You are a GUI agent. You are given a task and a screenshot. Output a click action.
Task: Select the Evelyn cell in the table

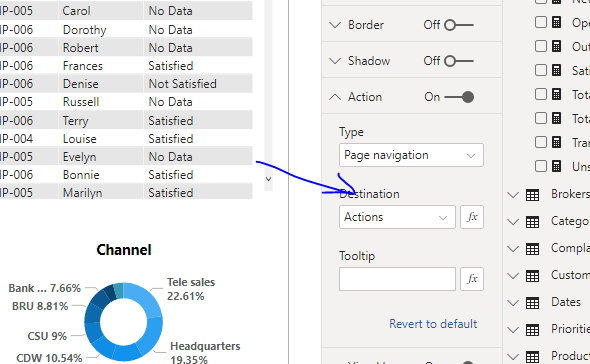[79, 157]
